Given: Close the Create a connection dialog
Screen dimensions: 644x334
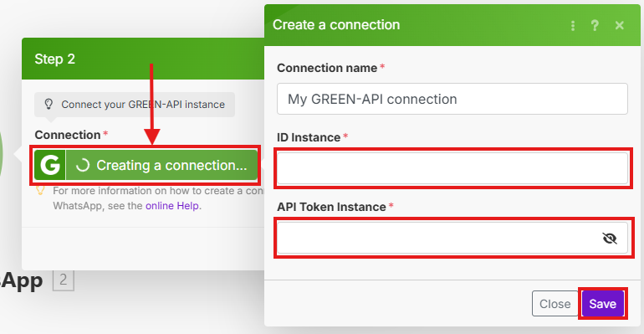Looking at the screenshot, I should (620, 25).
